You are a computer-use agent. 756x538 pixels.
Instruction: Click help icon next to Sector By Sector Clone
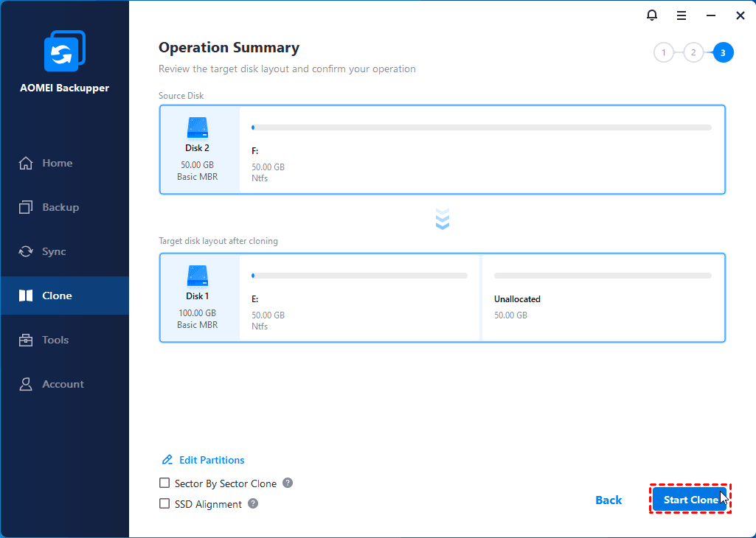click(288, 483)
